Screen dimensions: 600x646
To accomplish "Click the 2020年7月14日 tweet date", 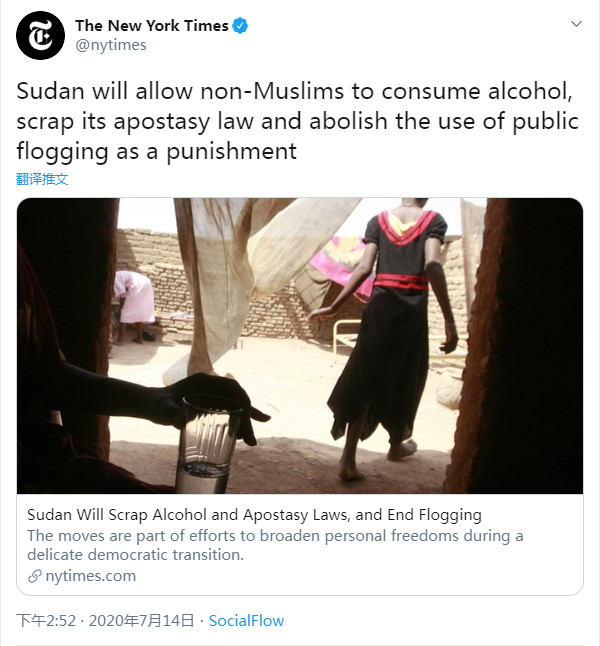I will point(141,621).
